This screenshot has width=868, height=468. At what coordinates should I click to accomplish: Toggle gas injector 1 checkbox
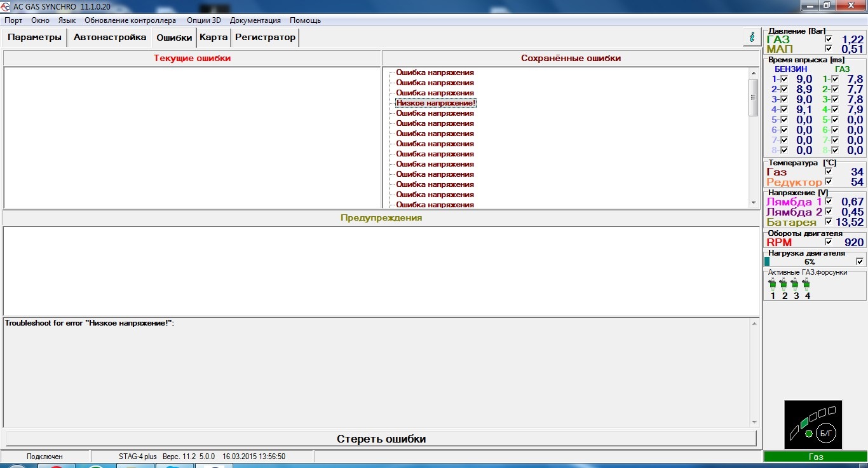pos(834,79)
